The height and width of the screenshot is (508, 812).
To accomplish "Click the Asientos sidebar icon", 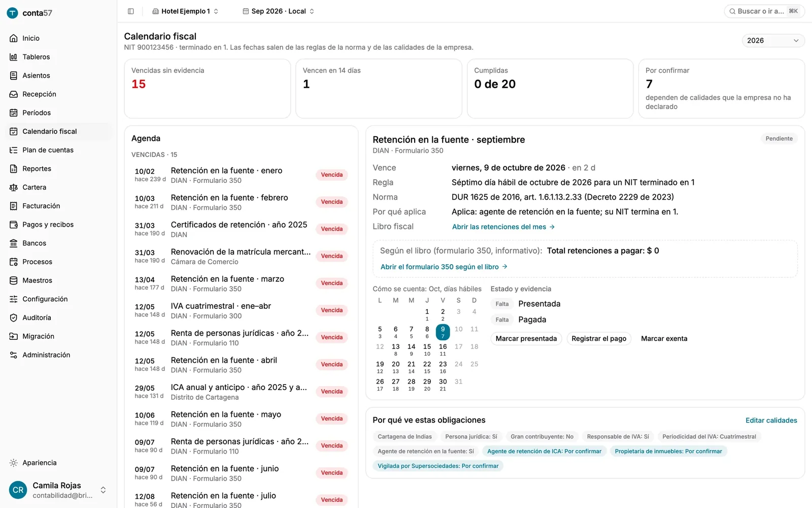I will coord(14,76).
